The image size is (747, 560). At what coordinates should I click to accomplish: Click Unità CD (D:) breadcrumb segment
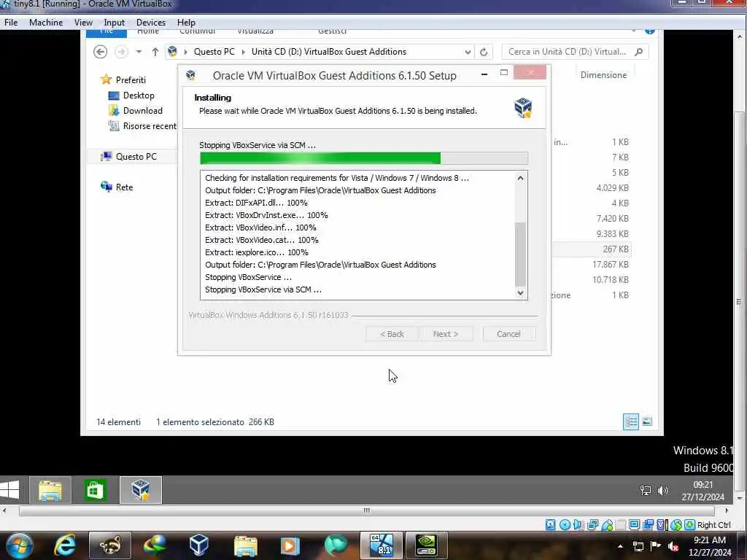329,52
